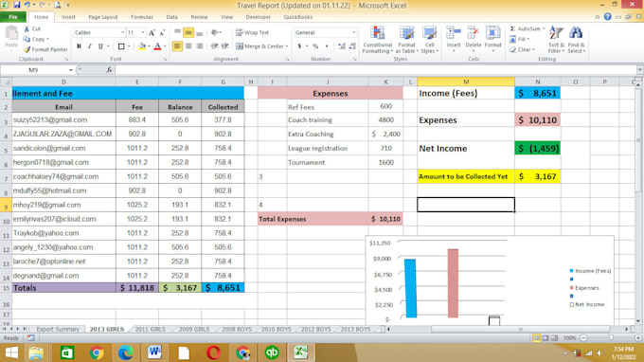
Task: Toggle Italic formatting
Action: tap(90, 46)
